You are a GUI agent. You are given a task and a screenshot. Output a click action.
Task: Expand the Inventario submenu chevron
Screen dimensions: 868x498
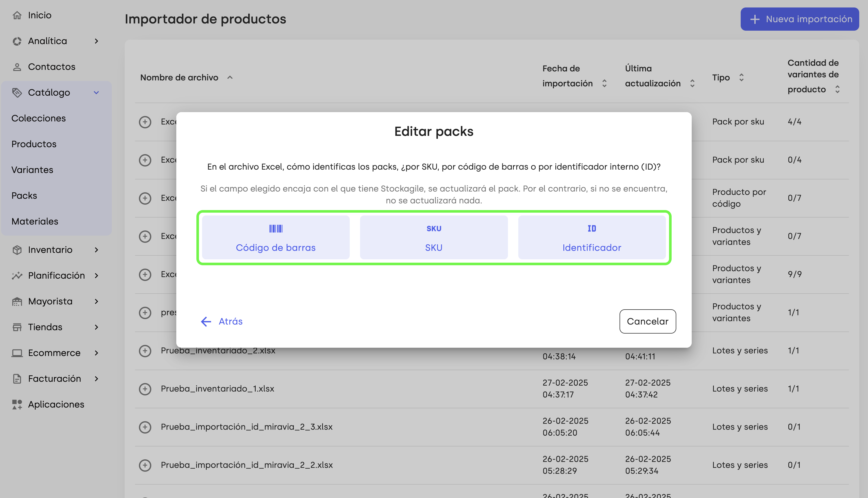pyautogui.click(x=96, y=250)
